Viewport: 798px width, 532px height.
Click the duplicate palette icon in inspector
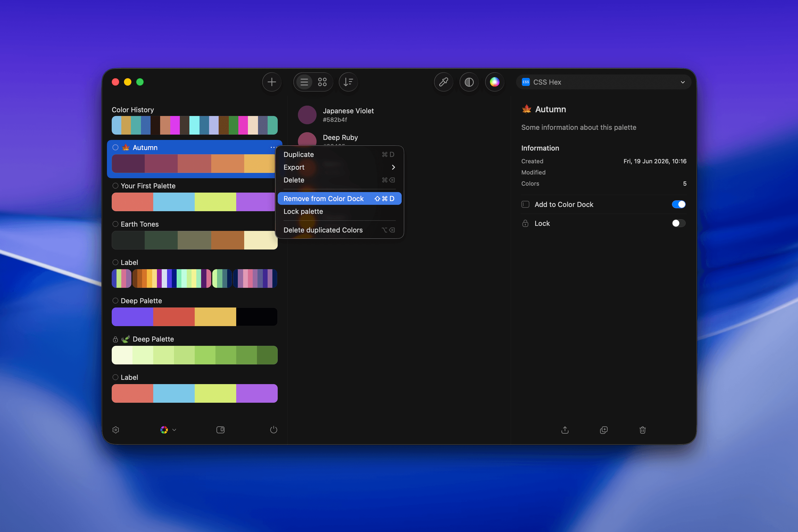[604, 430]
